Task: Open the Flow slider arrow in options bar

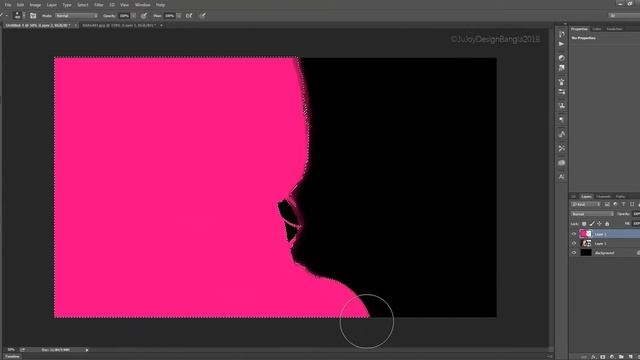Action: pos(179,16)
